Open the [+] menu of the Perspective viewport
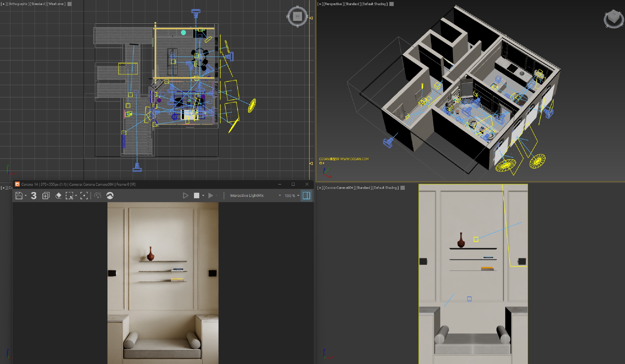Screen dimensions: 625x364 (x=320, y=4)
